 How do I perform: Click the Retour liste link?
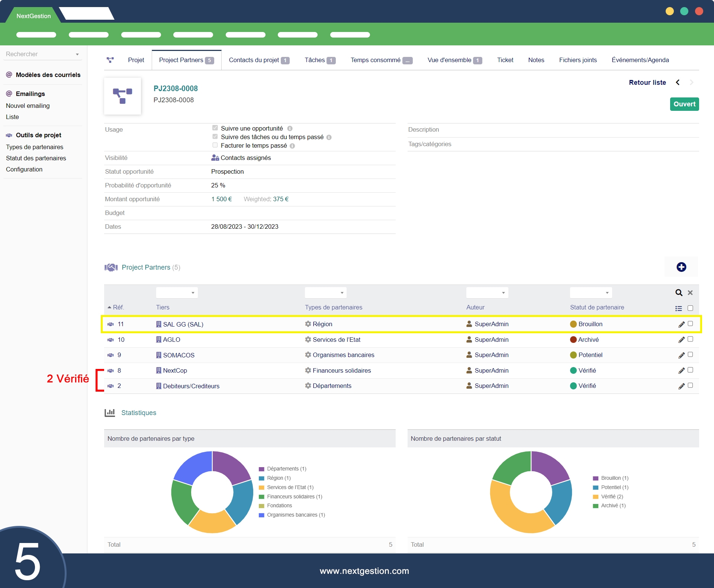click(647, 83)
